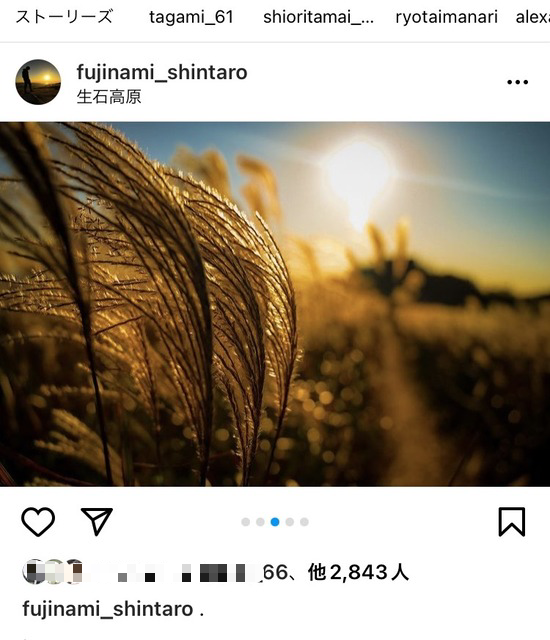
Task: Tap the paper plane share icon
Action: point(97,521)
